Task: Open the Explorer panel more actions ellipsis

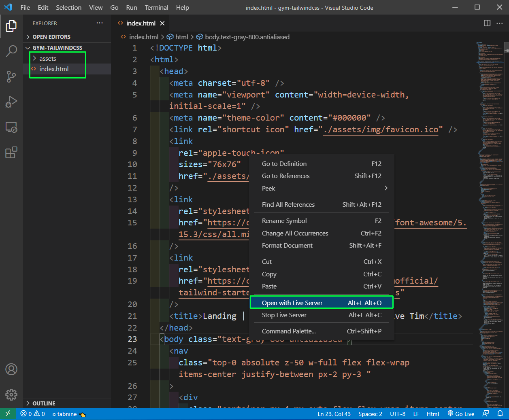Action: [100, 23]
